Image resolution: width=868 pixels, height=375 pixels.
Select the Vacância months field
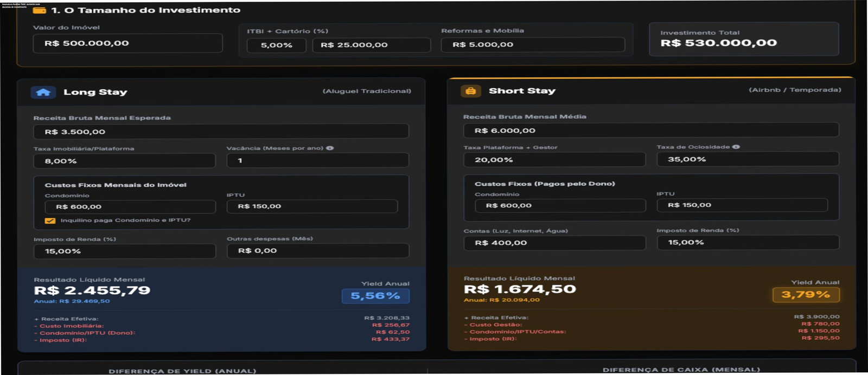coord(317,160)
